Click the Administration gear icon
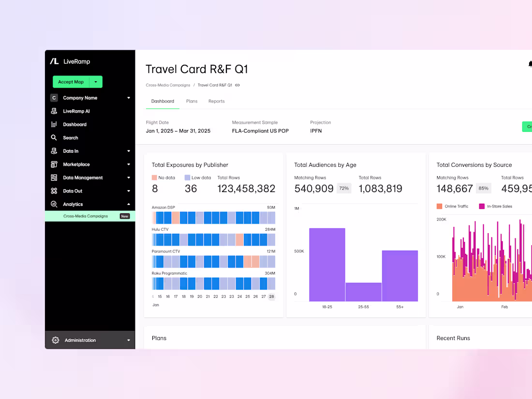The height and width of the screenshot is (399, 532). (x=56, y=340)
